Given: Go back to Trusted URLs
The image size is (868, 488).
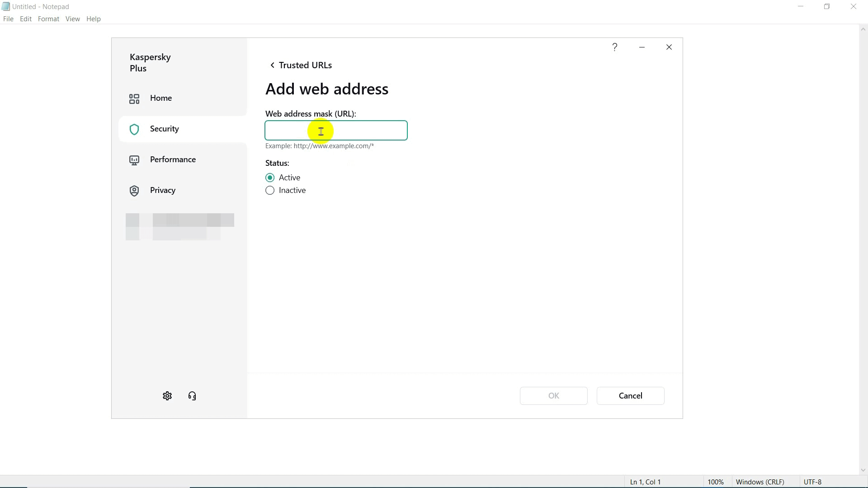Looking at the screenshot, I should [x=301, y=66].
